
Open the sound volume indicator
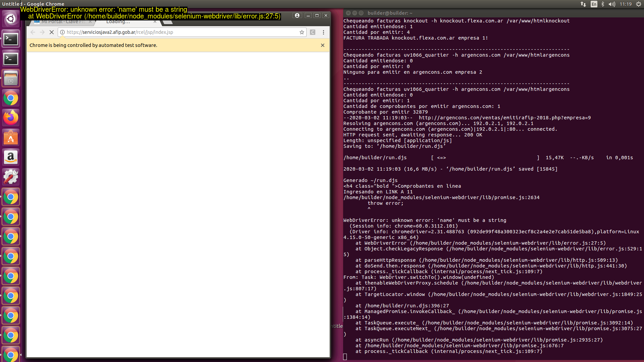[x=612, y=4]
